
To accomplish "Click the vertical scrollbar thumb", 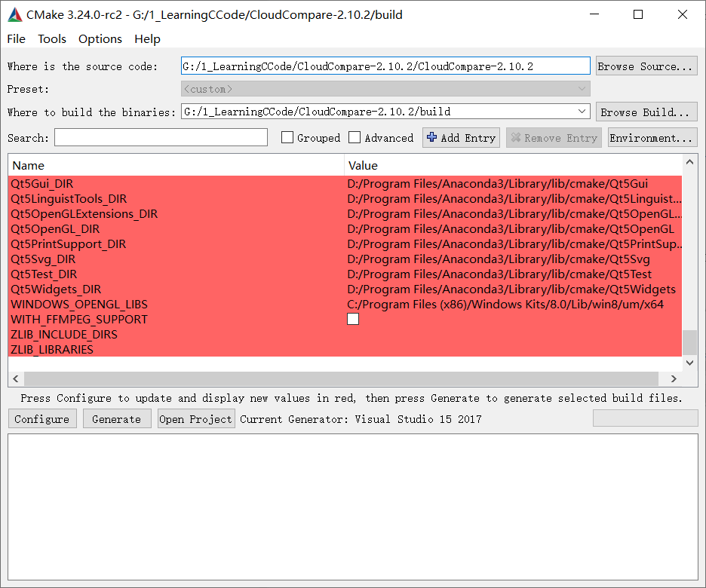I will tap(689, 343).
